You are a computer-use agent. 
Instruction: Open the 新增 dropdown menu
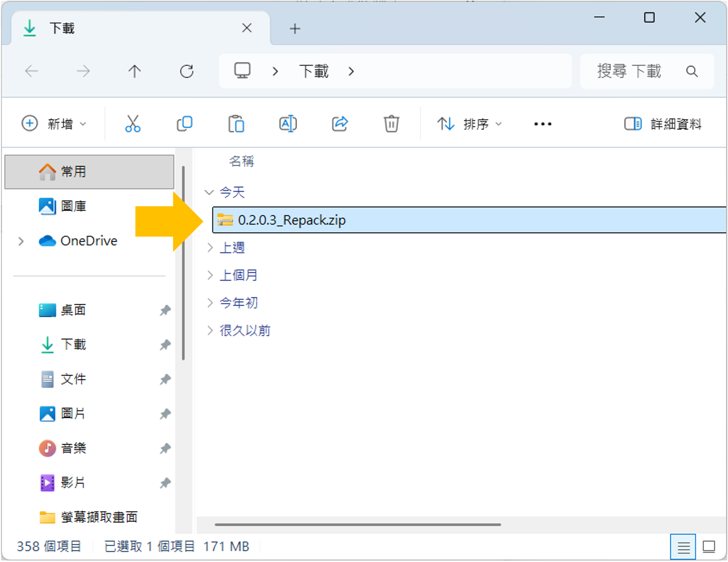coord(54,124)
